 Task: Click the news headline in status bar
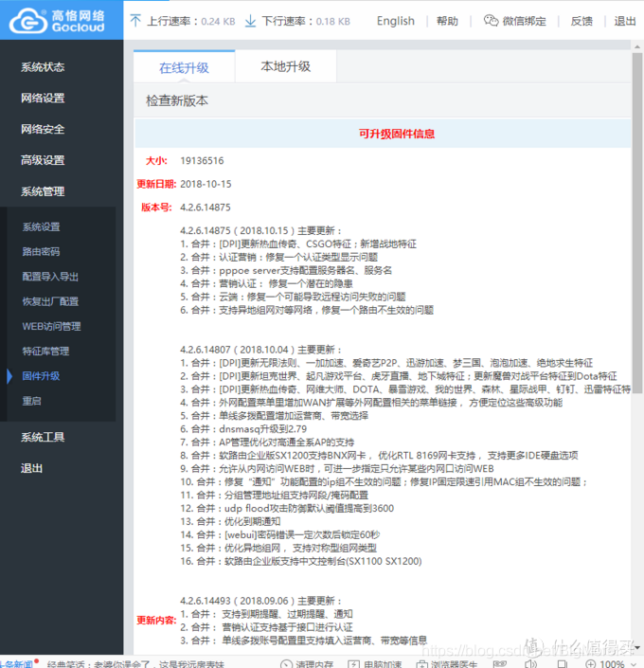click(135, 664)
